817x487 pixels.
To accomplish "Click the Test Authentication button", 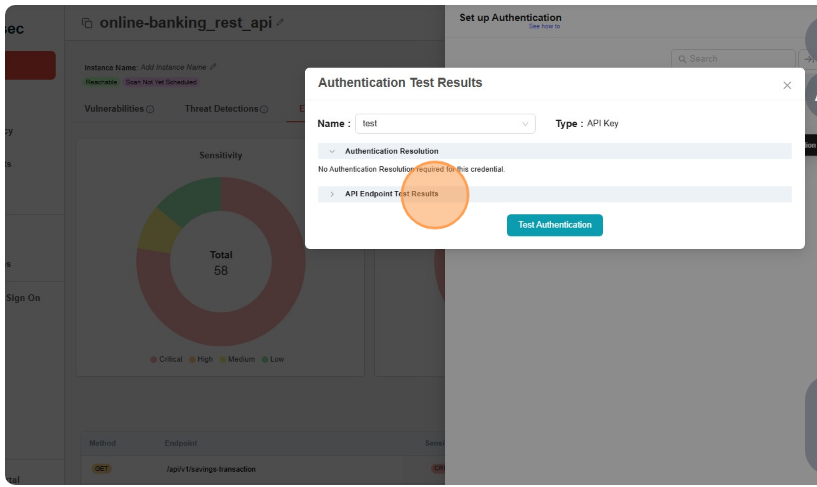I will click(x=554, y=225).
